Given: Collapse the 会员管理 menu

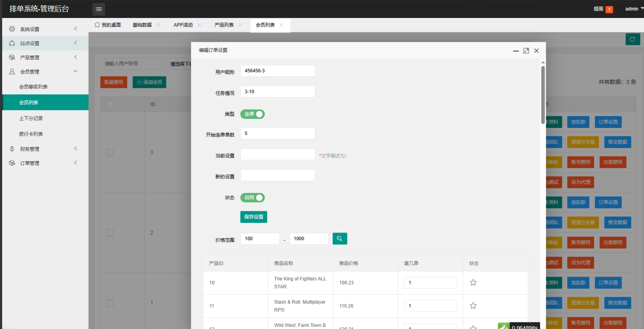Looking at the screenshot, I should [x=76, y=71].
